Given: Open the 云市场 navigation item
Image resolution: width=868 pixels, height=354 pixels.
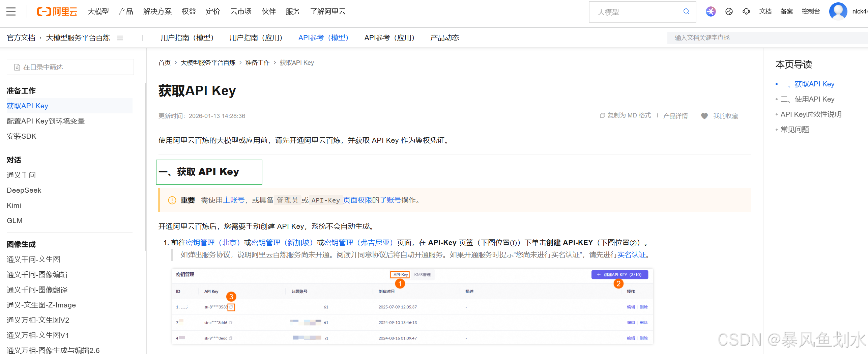Looking at the screenshot, I should tap(241, 11).
